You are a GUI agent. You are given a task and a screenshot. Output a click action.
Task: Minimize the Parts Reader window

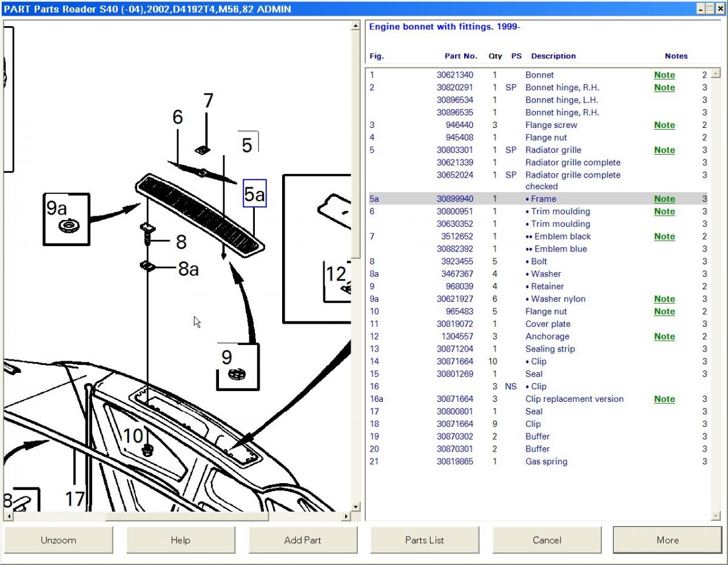[x=701, y=8]
